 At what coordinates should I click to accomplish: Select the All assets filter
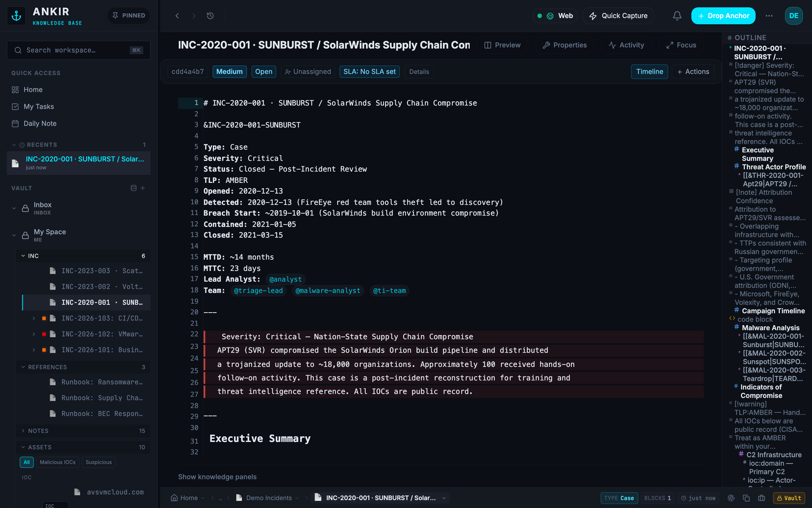(27, 462)
